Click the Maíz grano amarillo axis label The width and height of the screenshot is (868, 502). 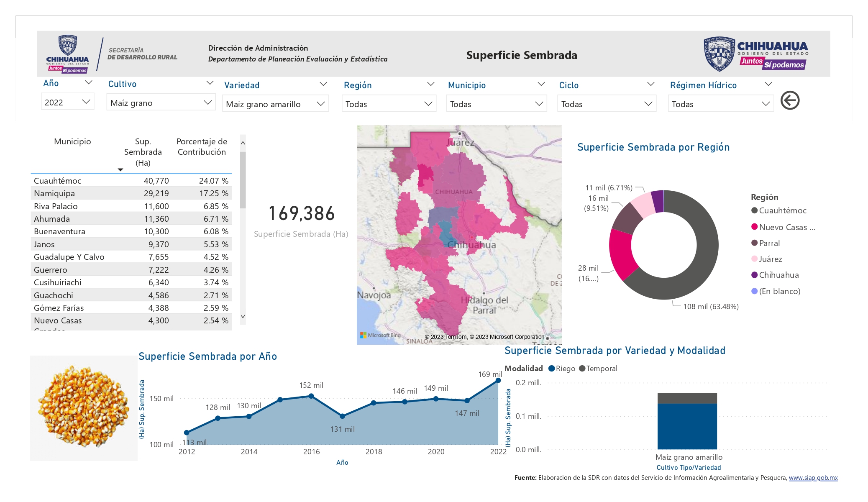689,457
